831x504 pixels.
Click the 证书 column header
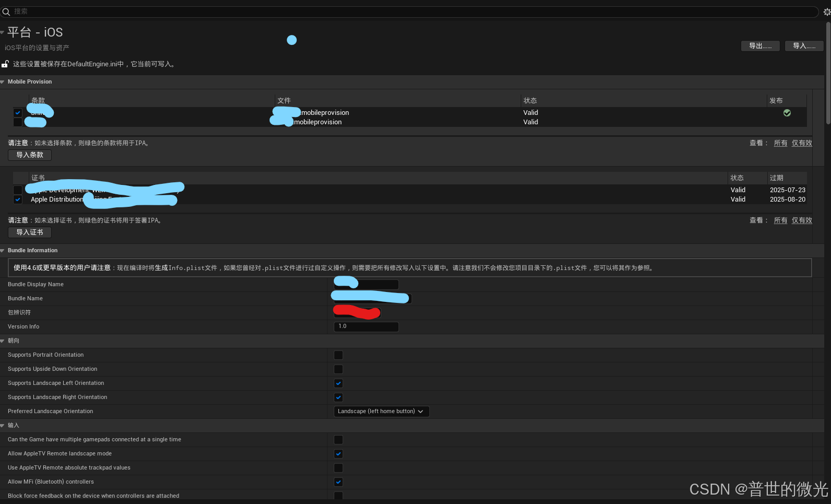point(378,178)
